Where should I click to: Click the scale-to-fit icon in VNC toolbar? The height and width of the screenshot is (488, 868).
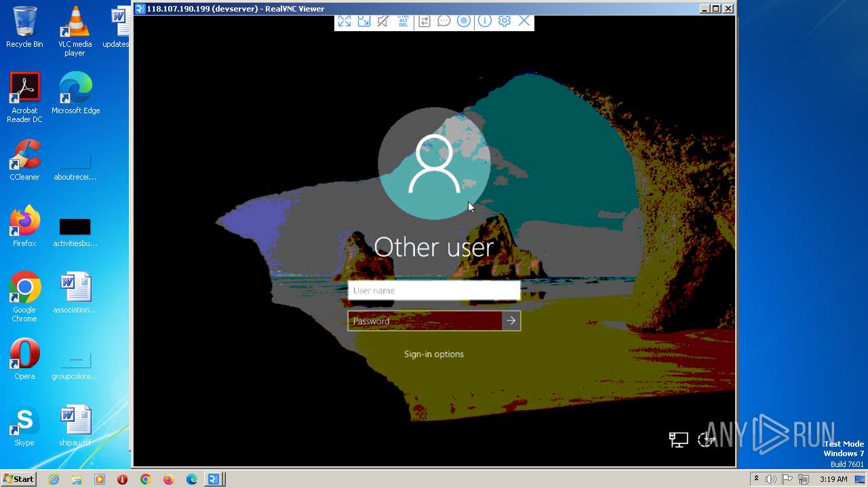364,21
